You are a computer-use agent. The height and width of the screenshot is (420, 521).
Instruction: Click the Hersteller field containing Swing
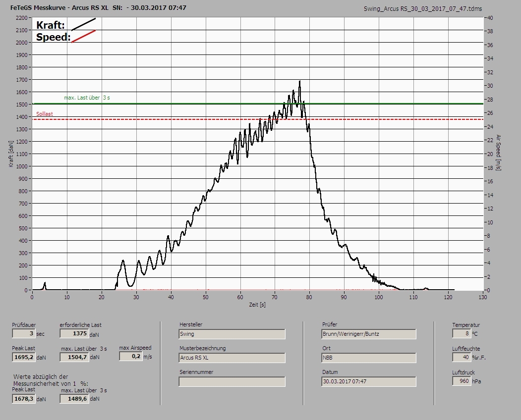(232, 334)
